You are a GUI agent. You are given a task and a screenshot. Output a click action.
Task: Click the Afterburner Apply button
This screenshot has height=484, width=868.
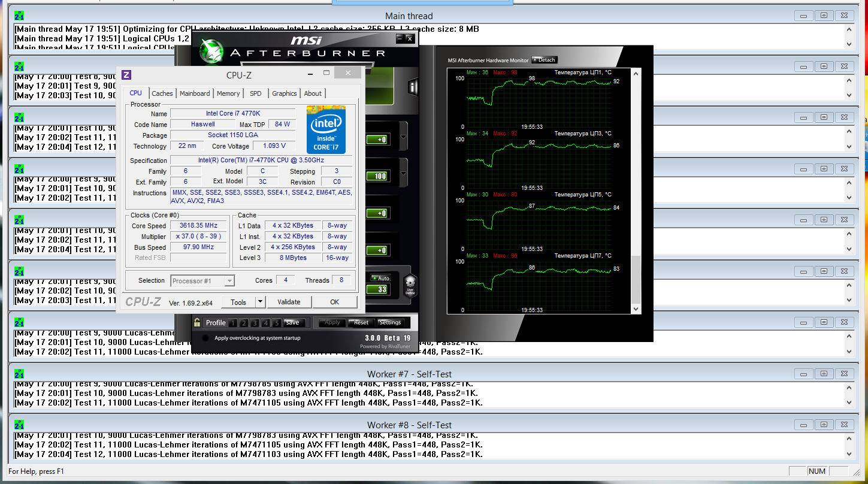click(332, 322)
